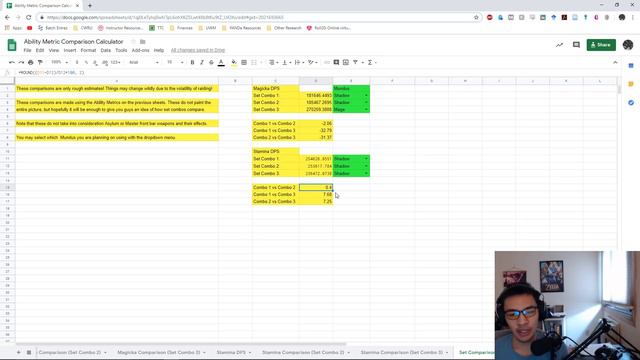Viewport: 640px width, 360px height.
Task: Click the Redo icon in the toolbar
Action: click(x=21, y=62)
